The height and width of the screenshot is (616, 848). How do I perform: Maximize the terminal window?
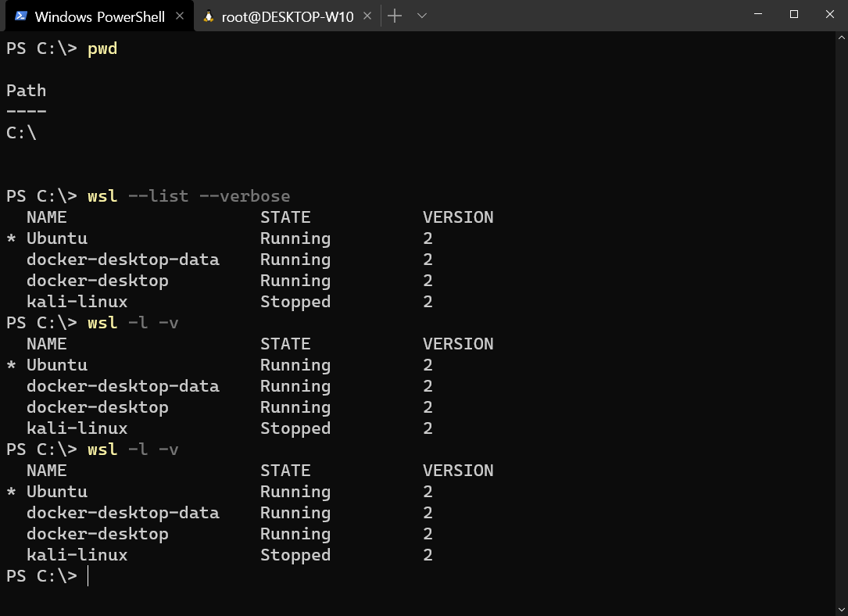coord(794,14)
